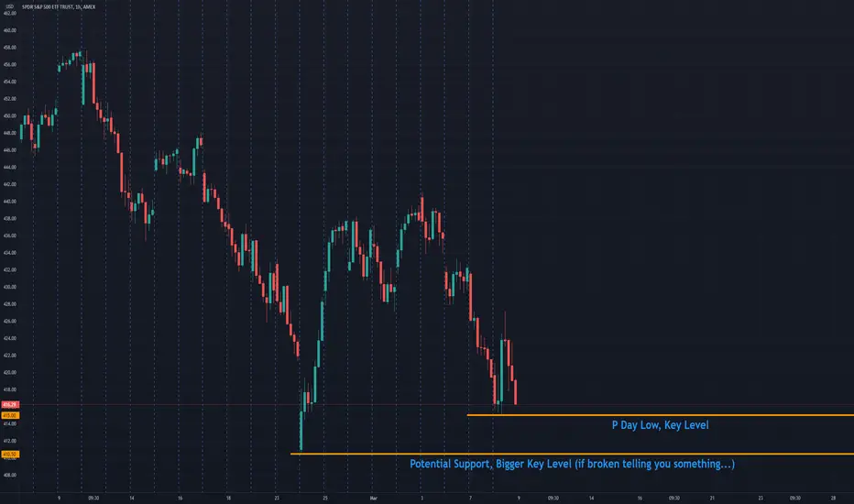Select the orange 415.00 price level tag

(10, 415)
